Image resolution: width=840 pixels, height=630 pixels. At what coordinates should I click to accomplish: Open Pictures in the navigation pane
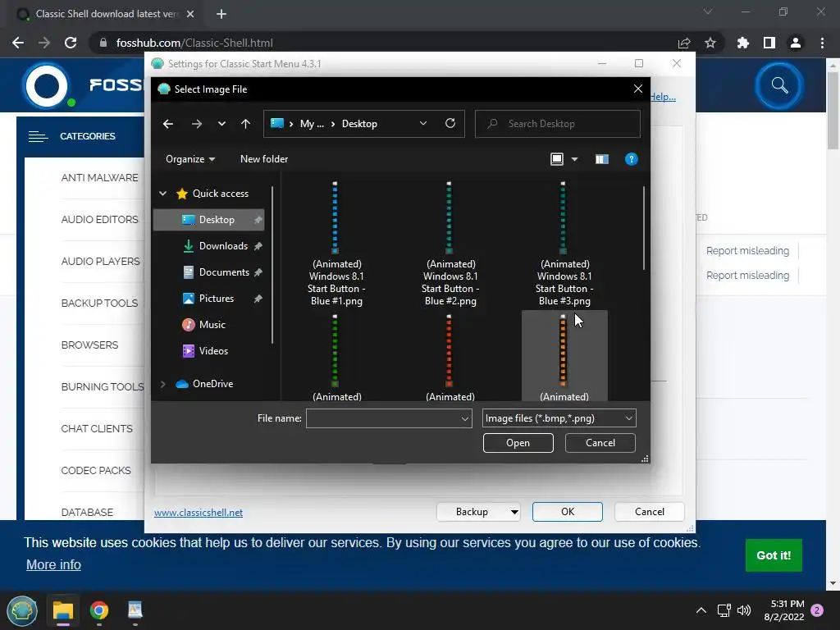pos(217,299)
